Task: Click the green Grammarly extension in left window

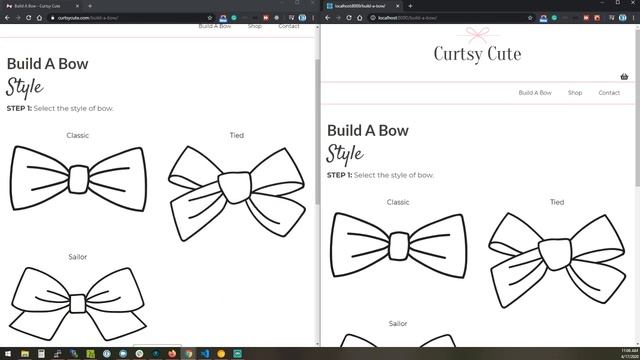Action: (x=234, y=18)
